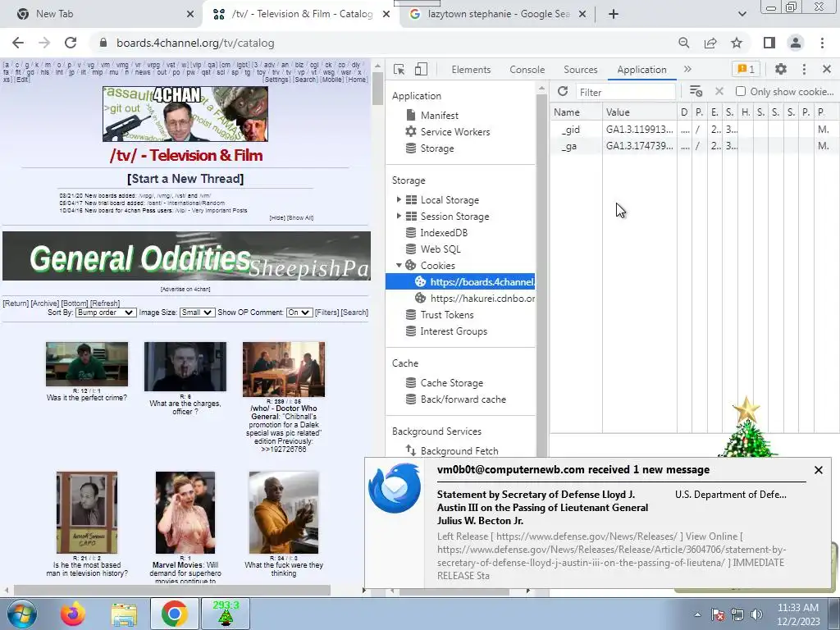Open Trust Tokens item

click(x=447, y=314)
